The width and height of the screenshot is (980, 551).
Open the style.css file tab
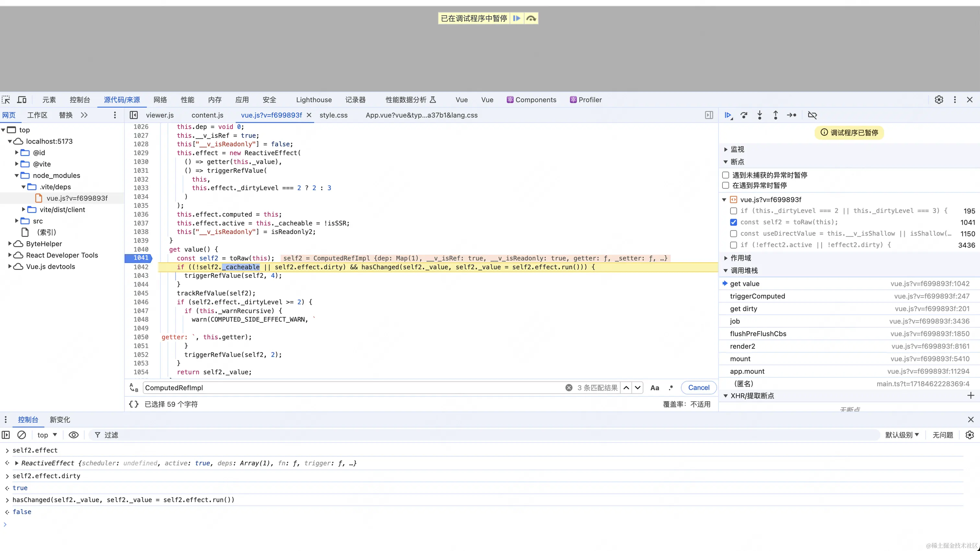tap(333, 115)
